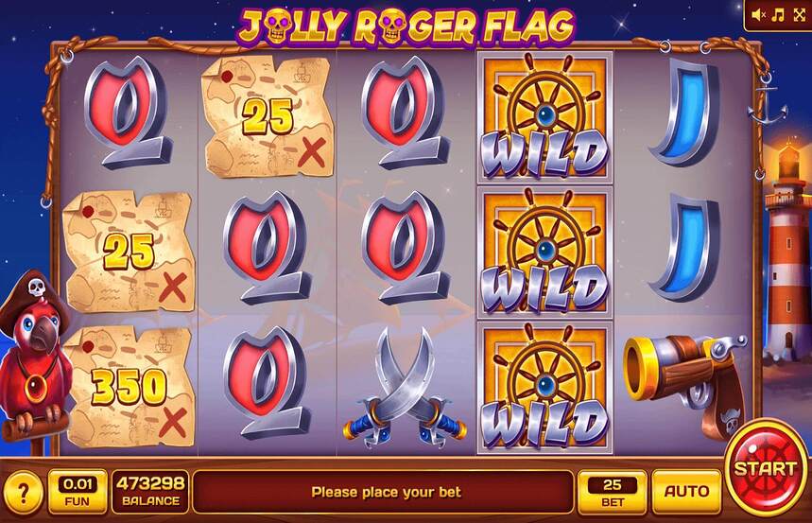The height and width of the screenshot is (523, 812).
Task: Click the pirate pistol symbol
Action: 684,386
